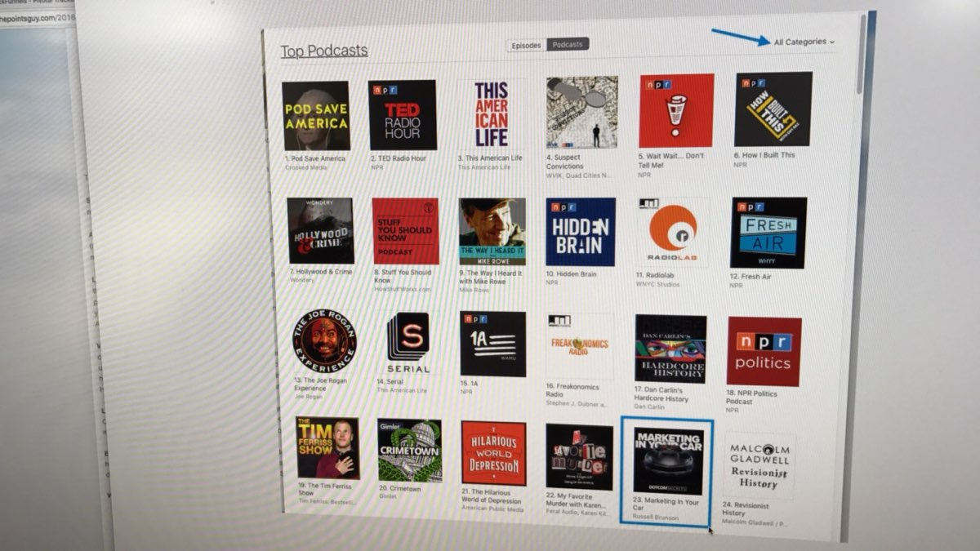Open the Fresh Air artwork
Viewport: 980px width, 551px height.
point(768,233)
